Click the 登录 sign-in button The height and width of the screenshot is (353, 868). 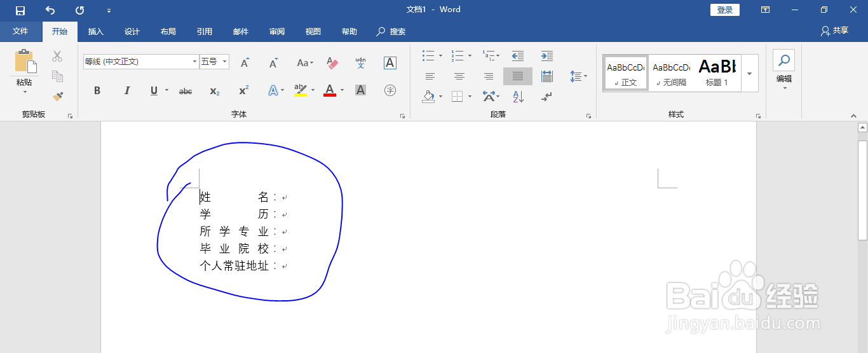[x=725, y=10]
